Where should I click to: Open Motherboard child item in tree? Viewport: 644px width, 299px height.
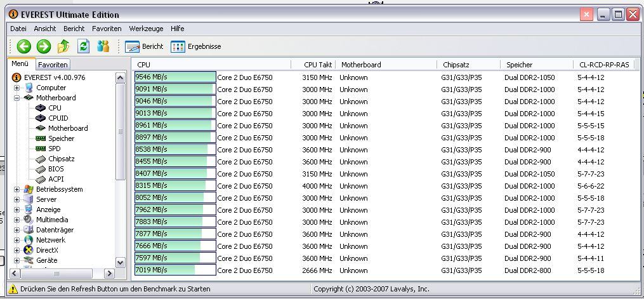tap(68, 128)
